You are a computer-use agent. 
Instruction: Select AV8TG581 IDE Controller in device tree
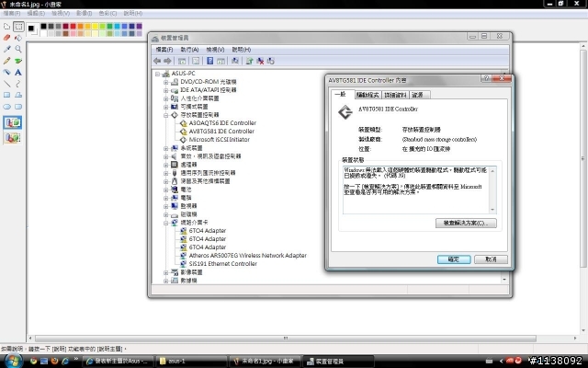tap(221, 132)
